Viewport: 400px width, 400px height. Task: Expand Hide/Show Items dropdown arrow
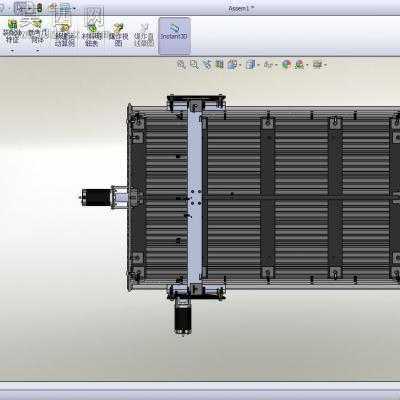(x=276, y=65)
